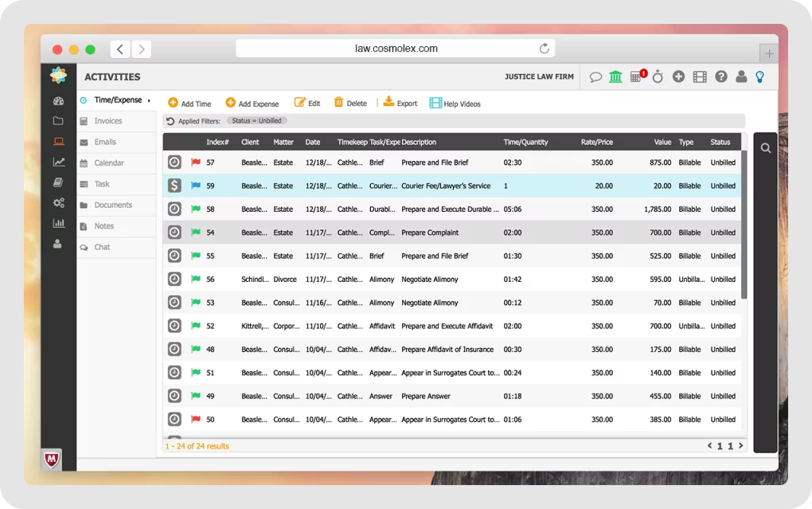Open the Calendar section

pyautogui.click(x=116, y=162)
